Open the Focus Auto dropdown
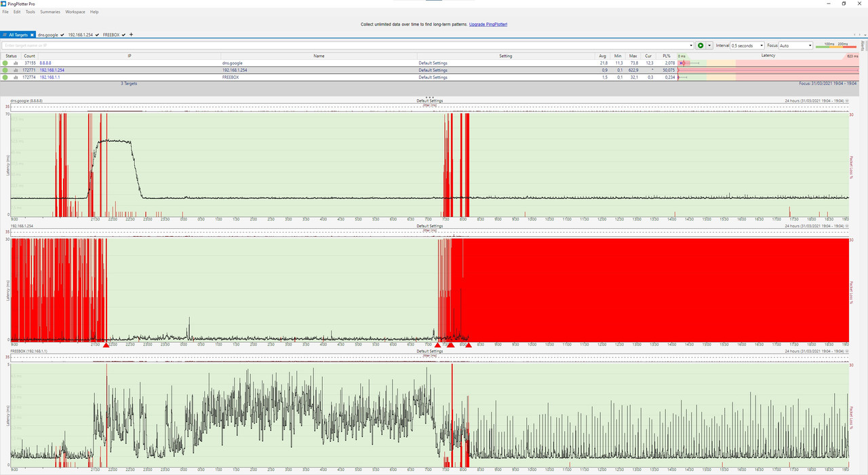868x475 pixels. tap(796, 45)
